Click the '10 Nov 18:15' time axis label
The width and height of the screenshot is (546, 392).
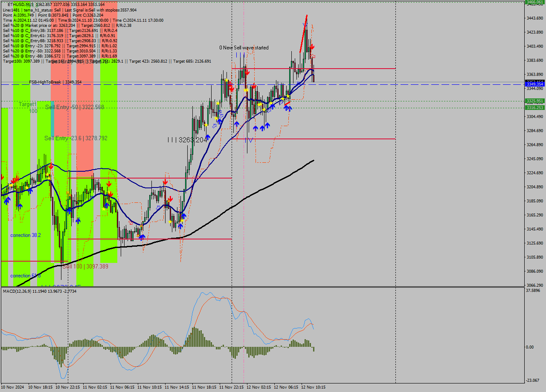tap(41, 387)
